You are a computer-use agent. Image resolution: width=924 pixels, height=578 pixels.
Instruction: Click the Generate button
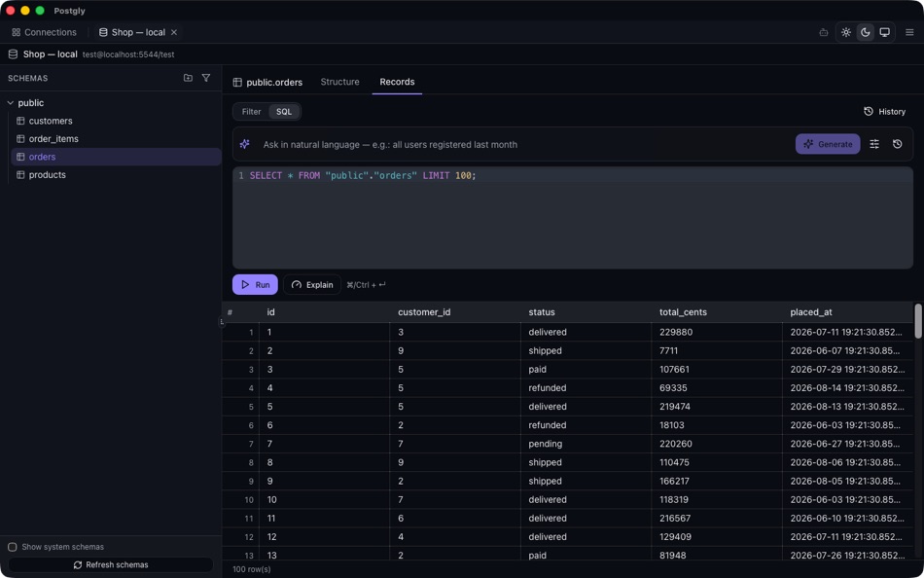point(828,144)
